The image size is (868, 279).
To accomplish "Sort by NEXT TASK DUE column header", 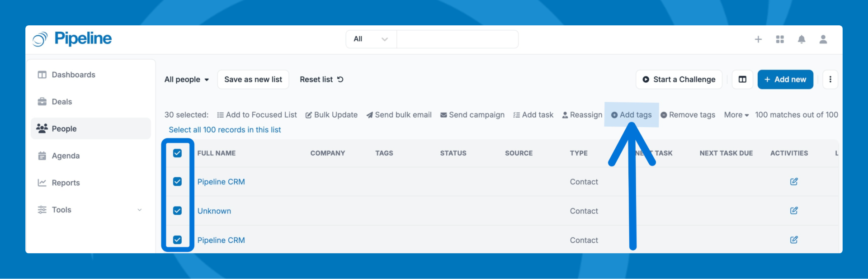I will [x=726, y=153].
